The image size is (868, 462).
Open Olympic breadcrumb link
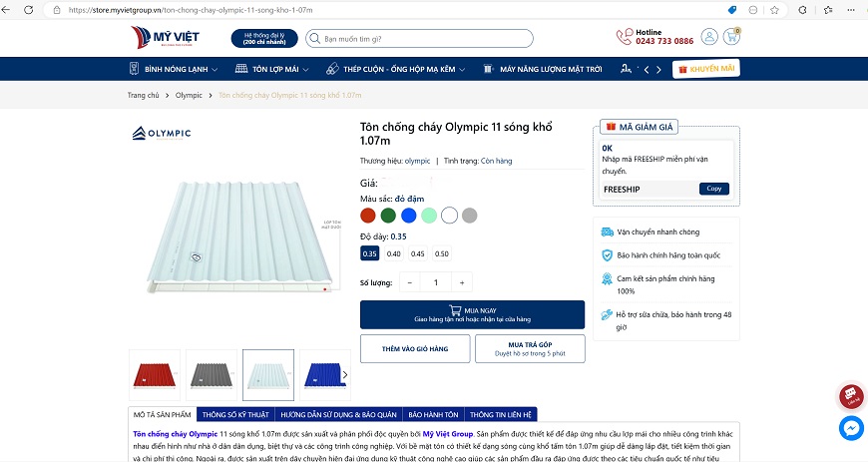[x=189, y=95]
